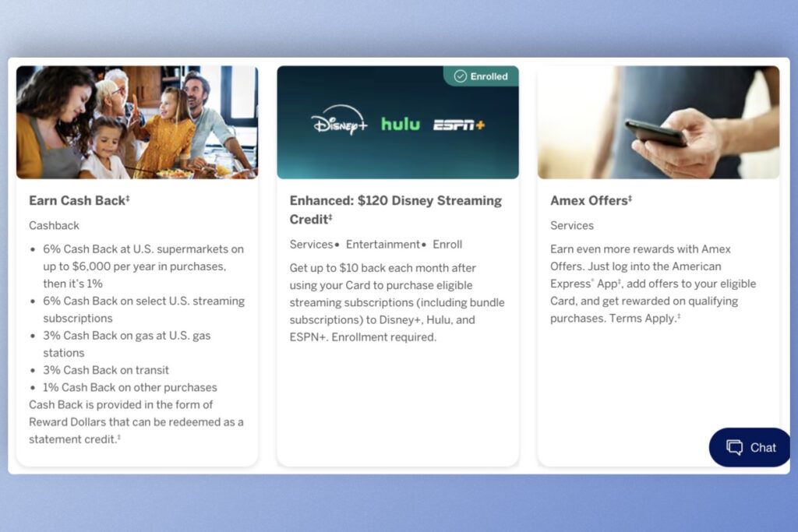Click the Reward Dollars statement credit paragraph

[136, 421]
